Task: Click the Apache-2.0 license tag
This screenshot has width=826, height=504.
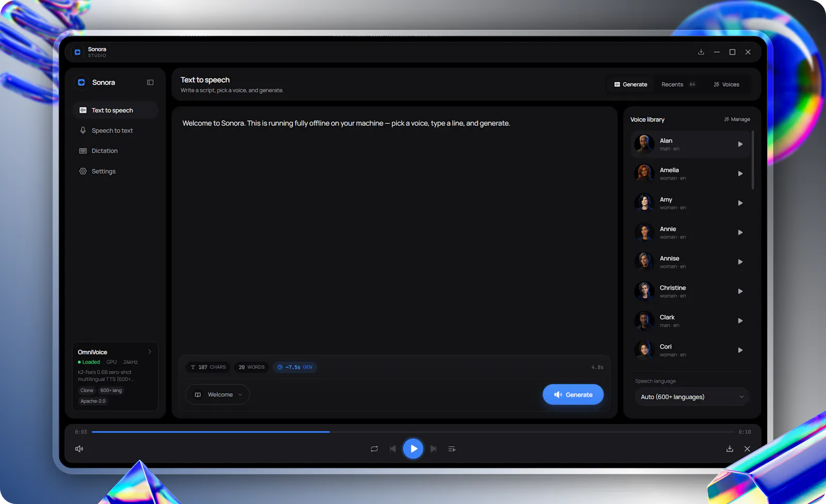Action: click(93, 401)
